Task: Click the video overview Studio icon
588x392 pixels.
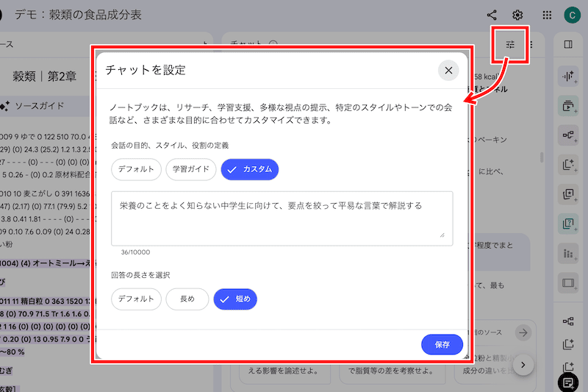Action: tap(567, 106)
